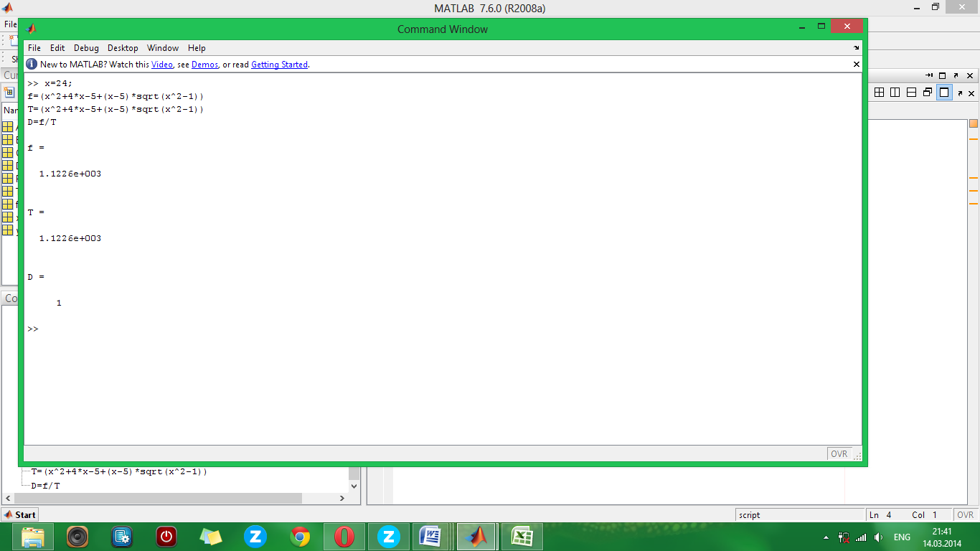Click Command History horizontal scrollbar right arrow
This screenshot has width=980, height=551.
tap(341, 498)
